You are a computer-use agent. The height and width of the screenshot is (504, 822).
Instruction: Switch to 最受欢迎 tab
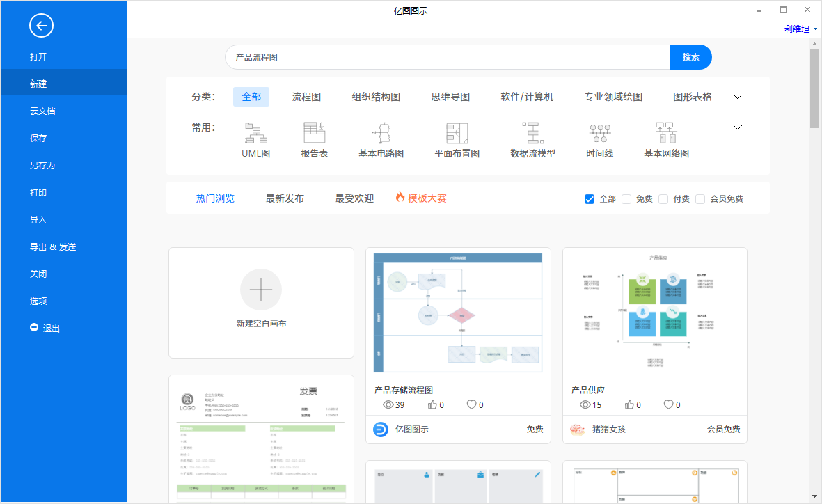pos(354,198)
